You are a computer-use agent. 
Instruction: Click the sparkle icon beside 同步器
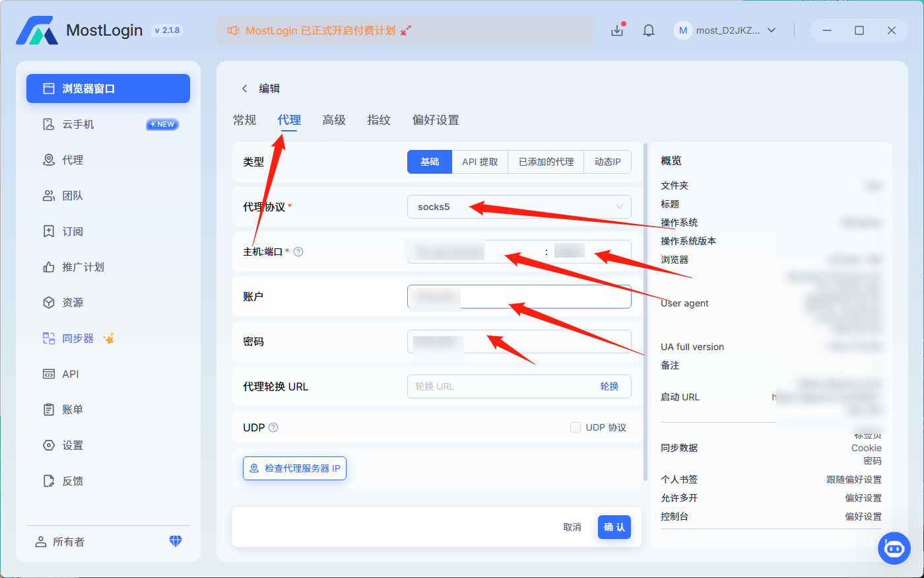coord(109,338)
